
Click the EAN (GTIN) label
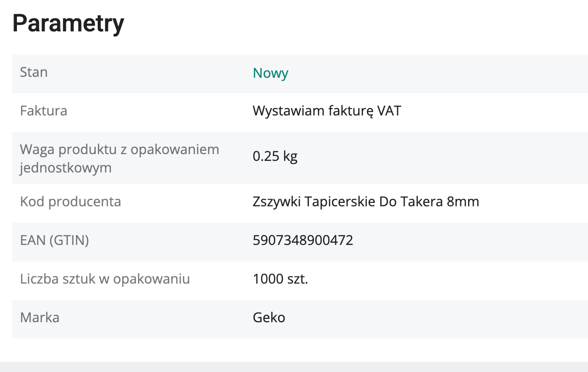55,240
